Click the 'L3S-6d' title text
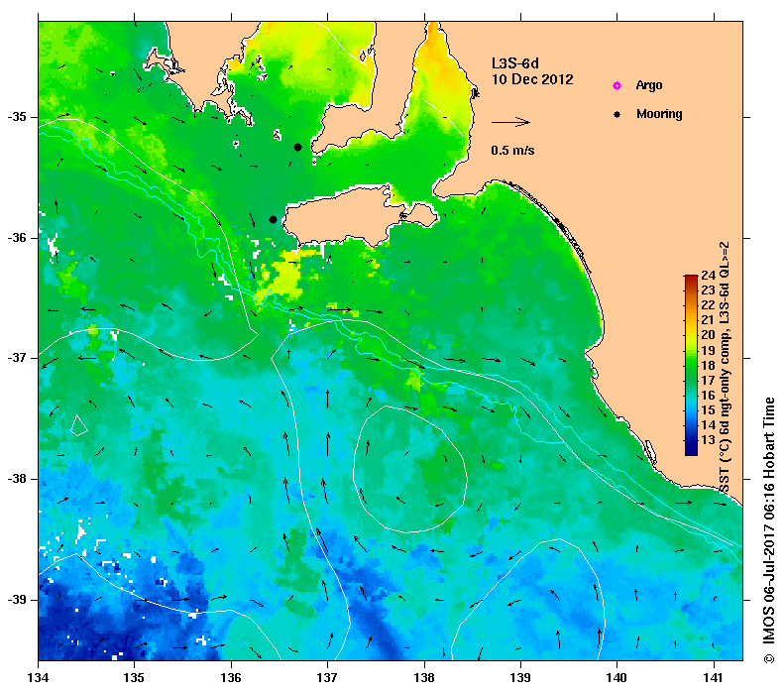Image resolution: width=784 pixels, height=694 pixels. [515, 63]
